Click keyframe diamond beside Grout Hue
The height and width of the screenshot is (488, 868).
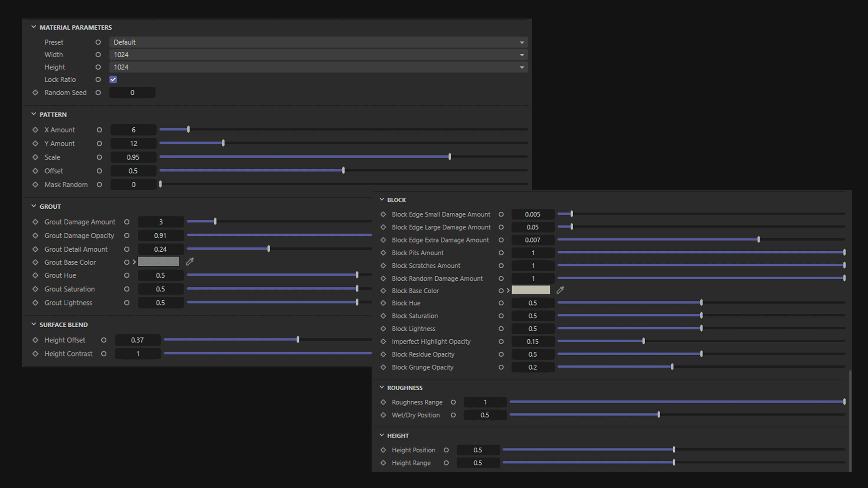coord(35,276)
